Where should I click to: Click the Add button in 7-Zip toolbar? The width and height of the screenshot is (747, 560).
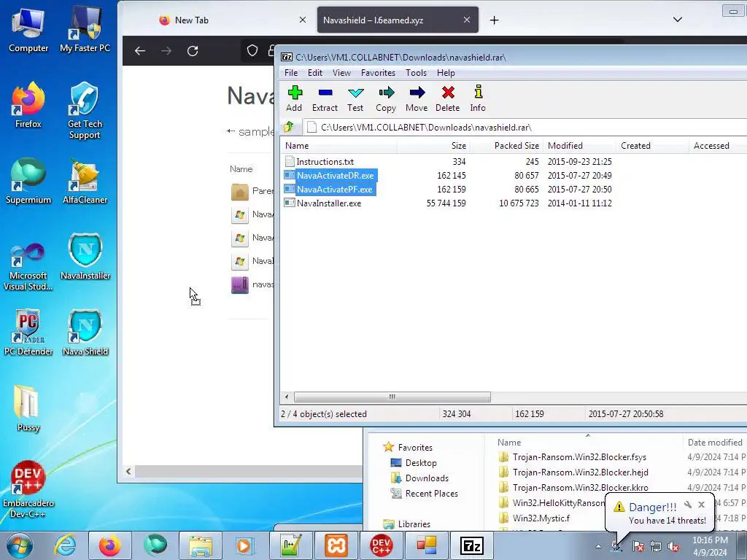pyautogui.click(x=295, y=98)
